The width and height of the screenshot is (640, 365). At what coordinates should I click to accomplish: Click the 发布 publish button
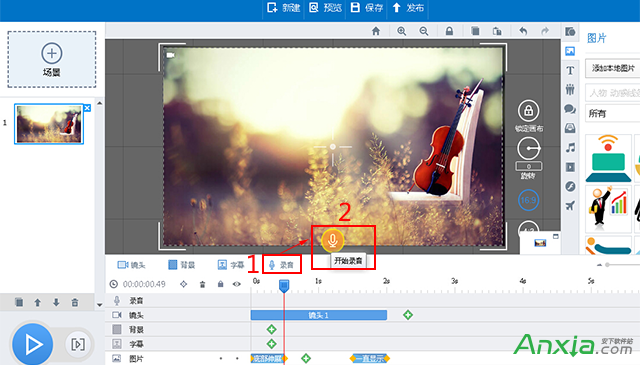point(408,8)
